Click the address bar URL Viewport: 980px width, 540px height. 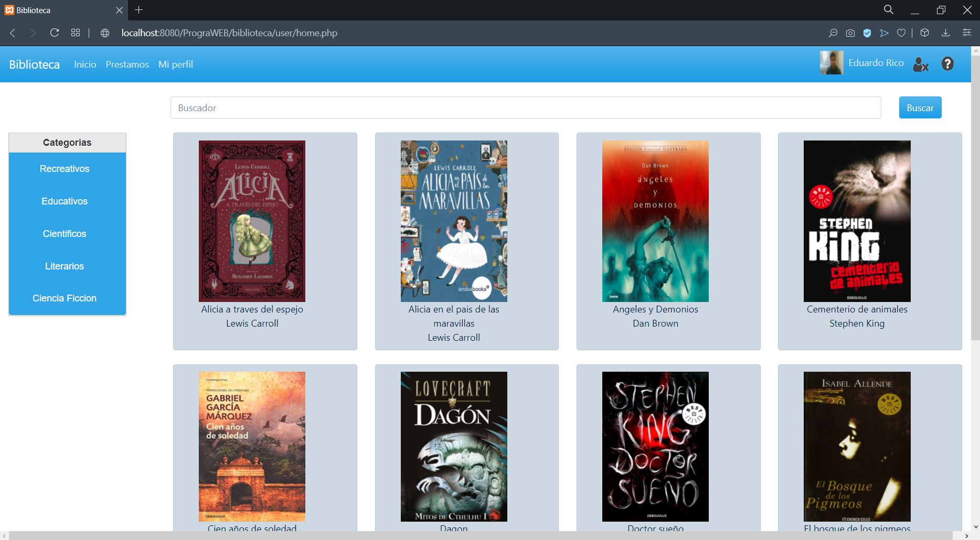(229, 33)
